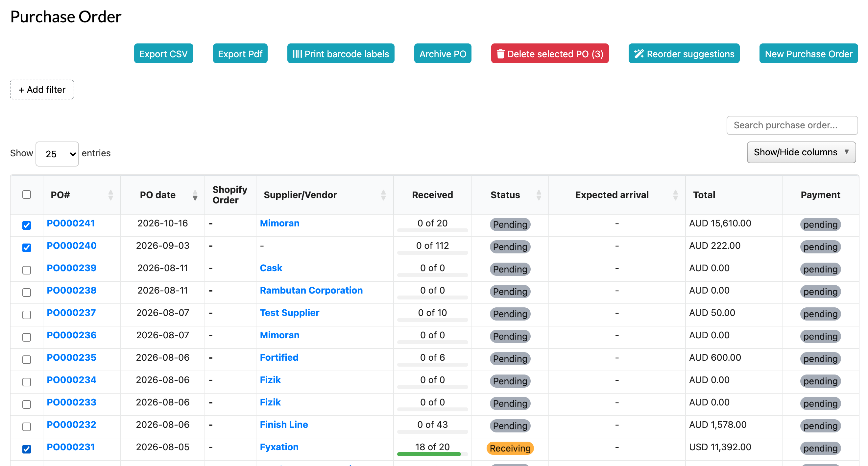Uncheck the PO000240 row checkbox
The height and width of the screenshot is (466, 868).
(27, 248)
